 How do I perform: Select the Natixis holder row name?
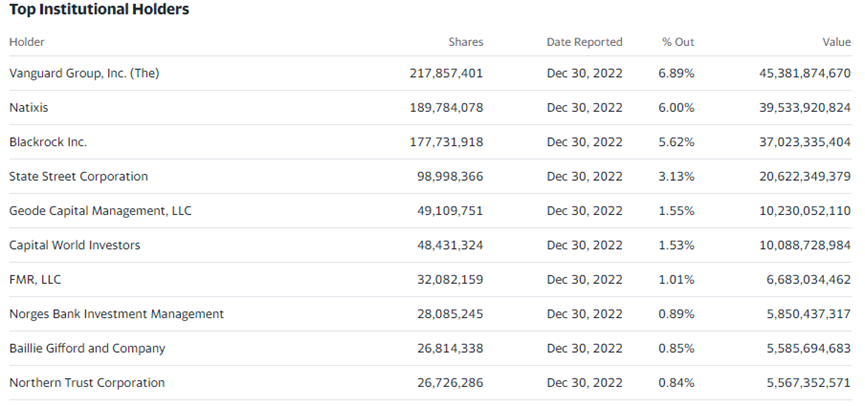click(x=31, y=108)
